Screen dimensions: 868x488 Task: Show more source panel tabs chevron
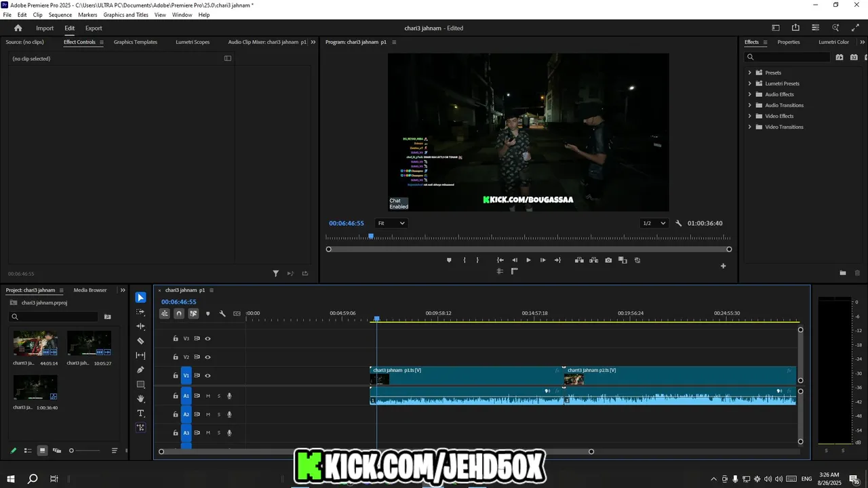click(313, 42)
